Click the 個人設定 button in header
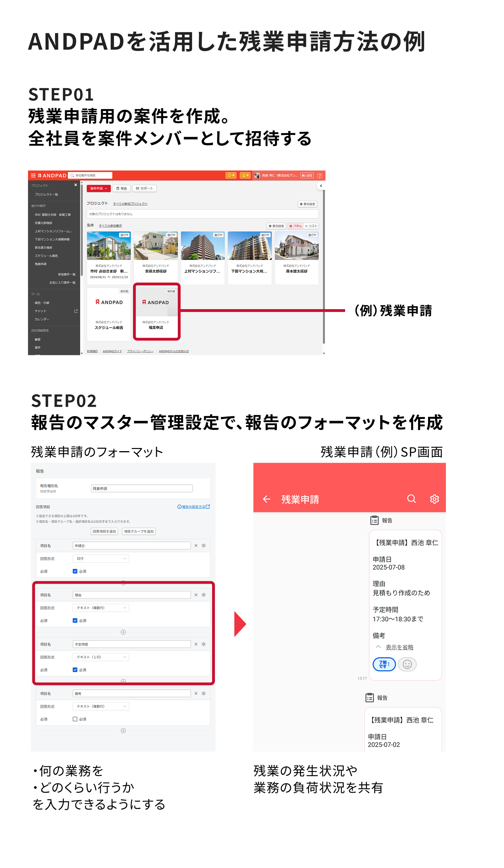This screenshot has width=504, height=868. pos(307,176)
